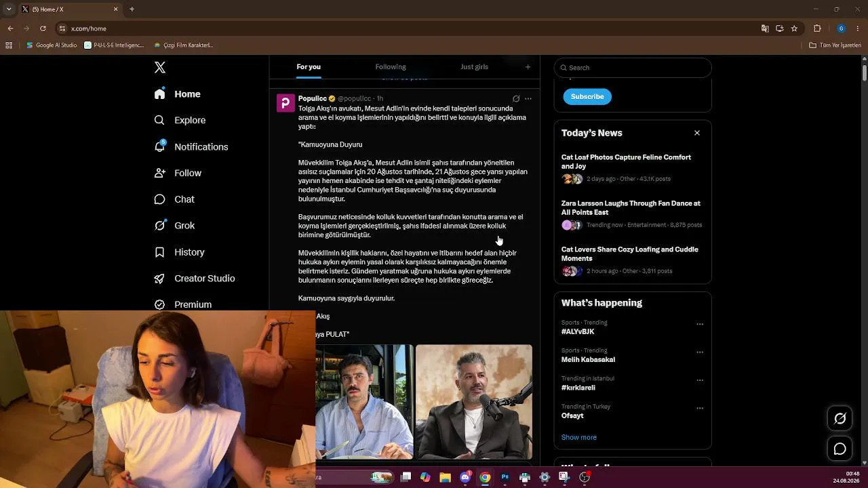
Task: Reload the x.com page
Action: click(43, 28)
